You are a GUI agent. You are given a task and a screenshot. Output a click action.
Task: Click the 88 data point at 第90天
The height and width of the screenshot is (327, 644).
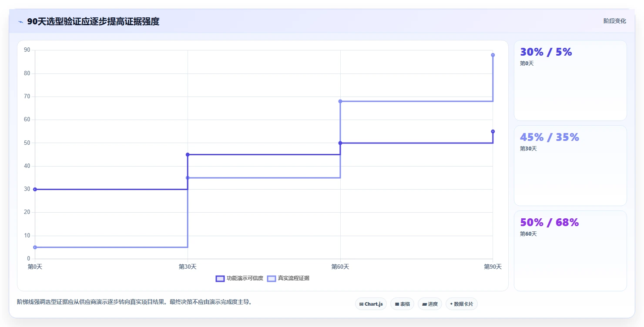493,55
